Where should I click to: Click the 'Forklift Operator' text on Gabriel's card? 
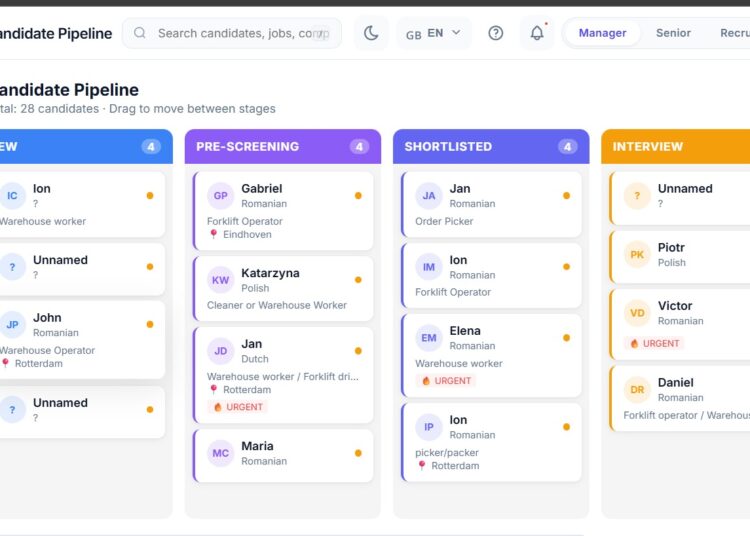point(244,221)
